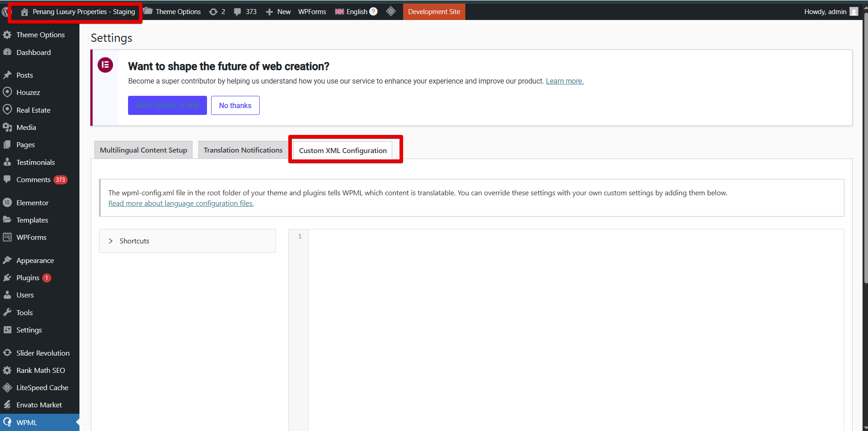Click the Tools wrench icon in sidebar

pos(7,312)
